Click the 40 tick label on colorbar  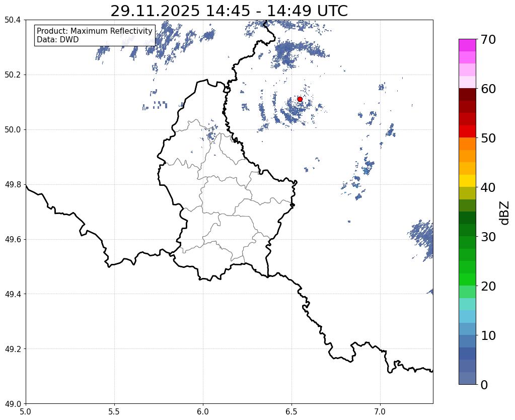(x=488, y=187)
